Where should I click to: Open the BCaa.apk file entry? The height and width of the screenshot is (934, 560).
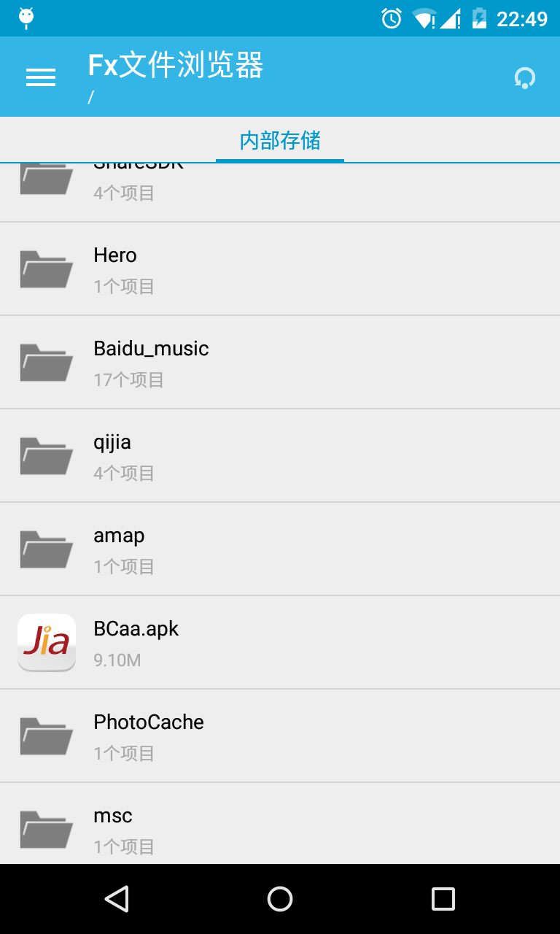pos(280,643)
